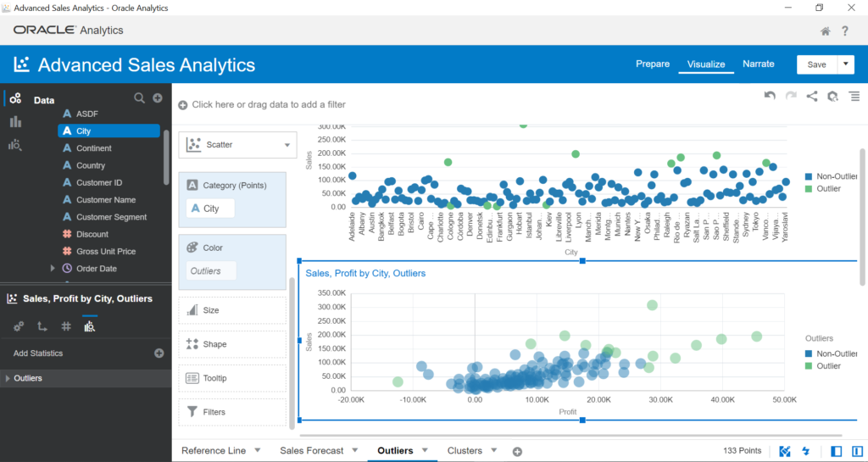
Task: Search the Data panel
Action: point(140,98)
